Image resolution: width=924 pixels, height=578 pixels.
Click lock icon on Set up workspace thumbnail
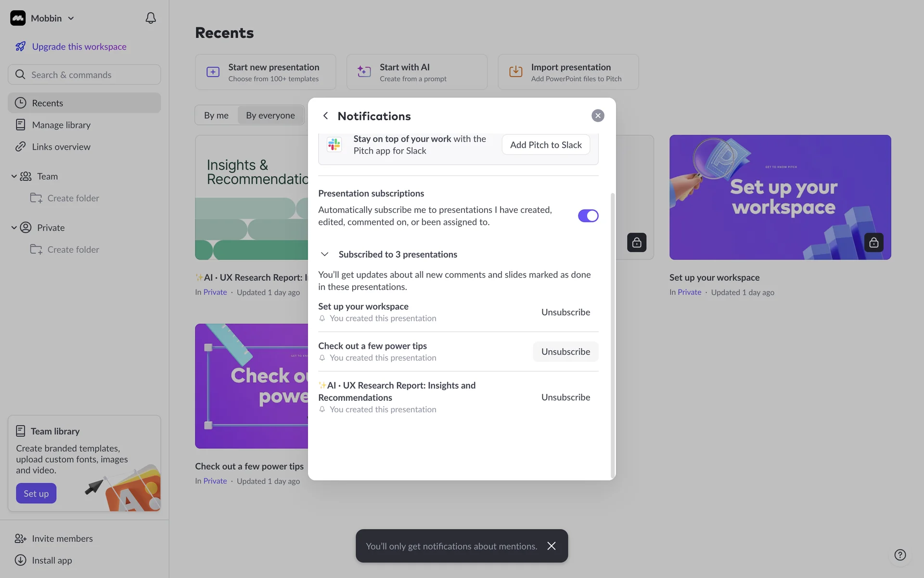click(x=873, y=242)
